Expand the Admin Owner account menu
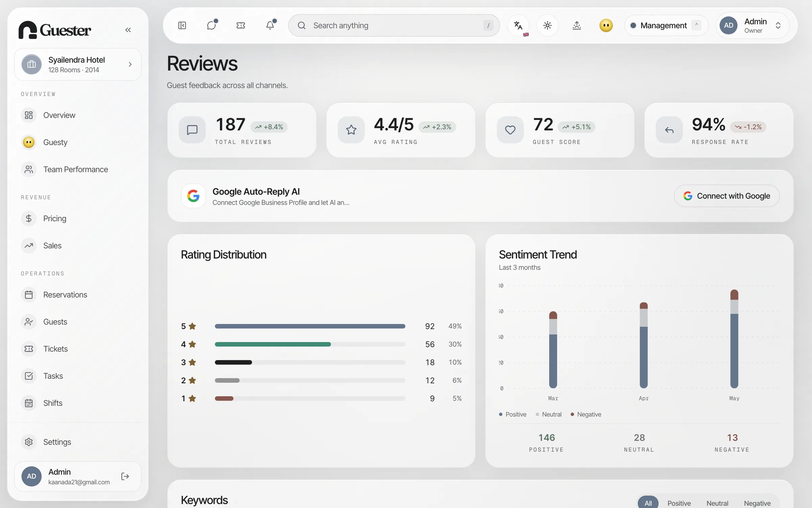The height and width of the screenshot is (508, 812). coord(752,25)
